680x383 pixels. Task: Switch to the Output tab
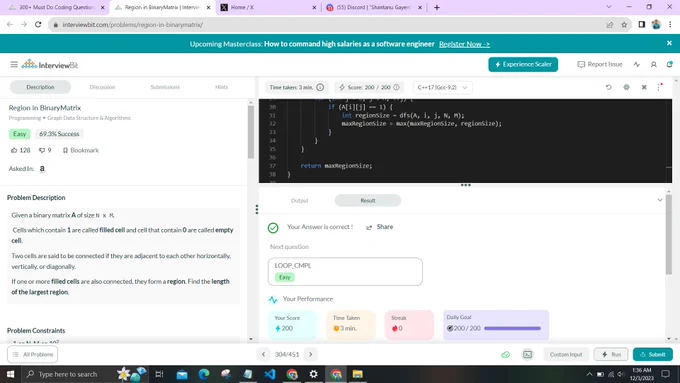point(299,200)
